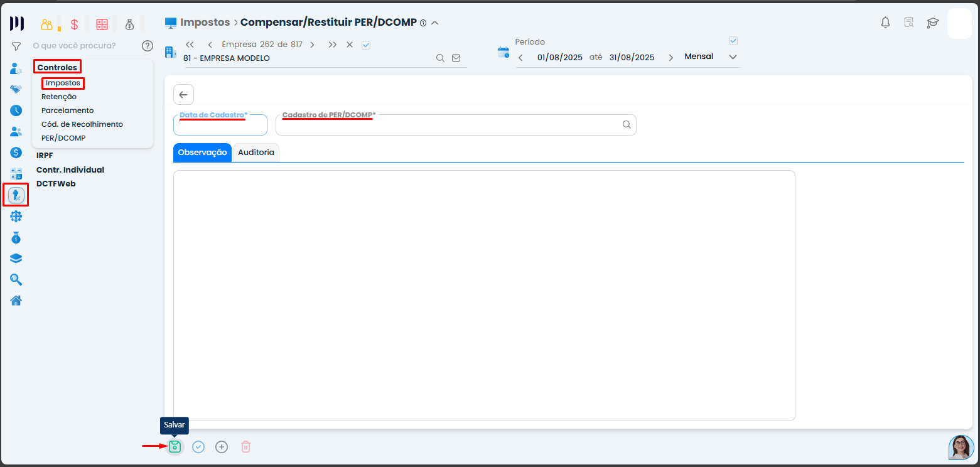Open the highlighted tax controls sidebar module
This screenshot has height=467, width=980.
(x=16, y=195)
